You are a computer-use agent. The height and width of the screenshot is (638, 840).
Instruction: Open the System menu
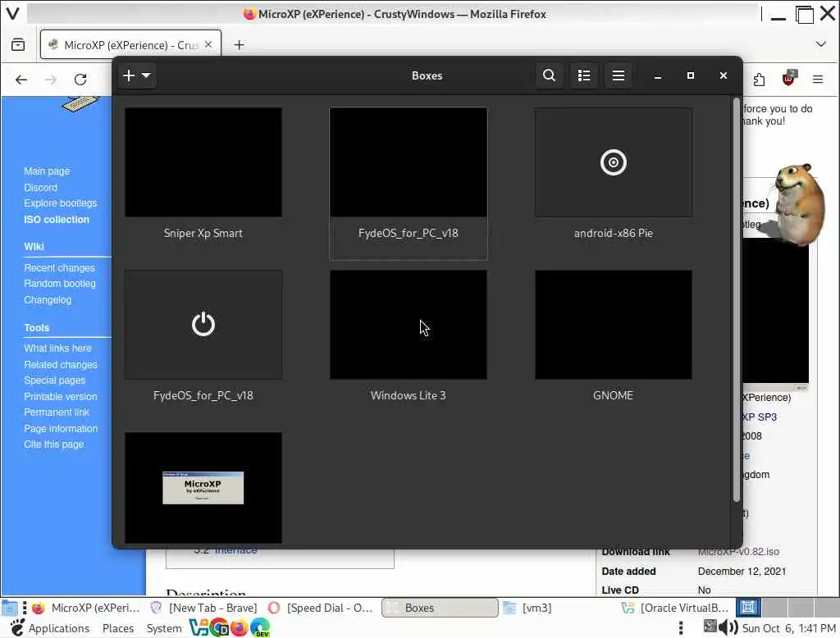163,628
